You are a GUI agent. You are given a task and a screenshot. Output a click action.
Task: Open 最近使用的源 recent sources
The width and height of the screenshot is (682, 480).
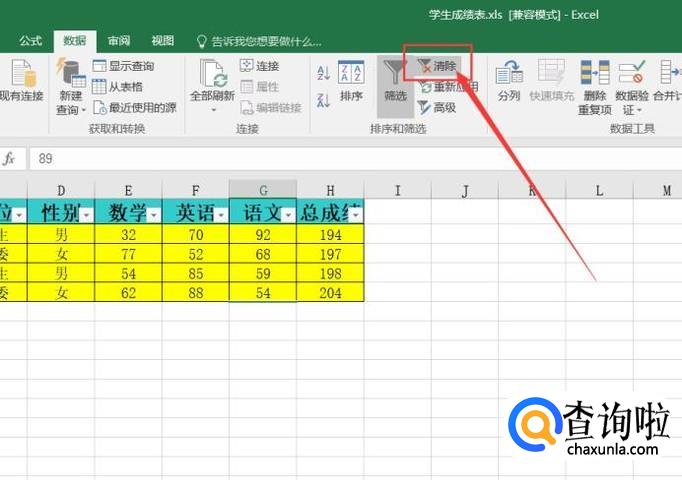point(135,107)
